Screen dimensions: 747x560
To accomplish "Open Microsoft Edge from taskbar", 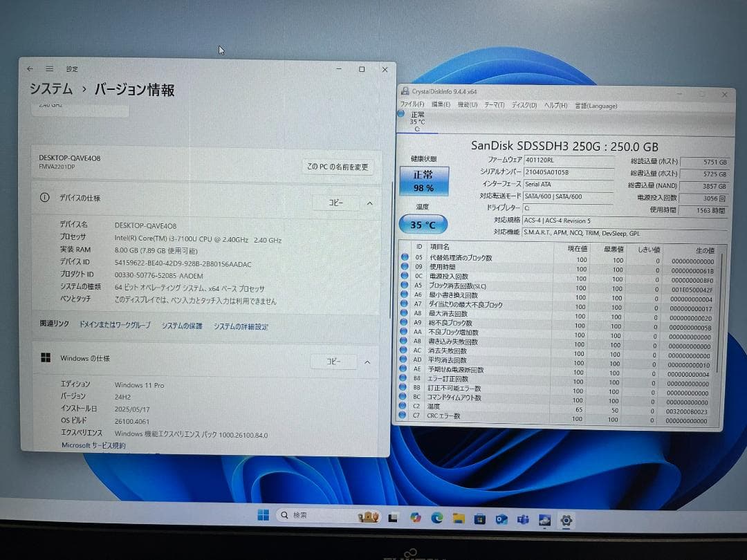I will point(437,518).
